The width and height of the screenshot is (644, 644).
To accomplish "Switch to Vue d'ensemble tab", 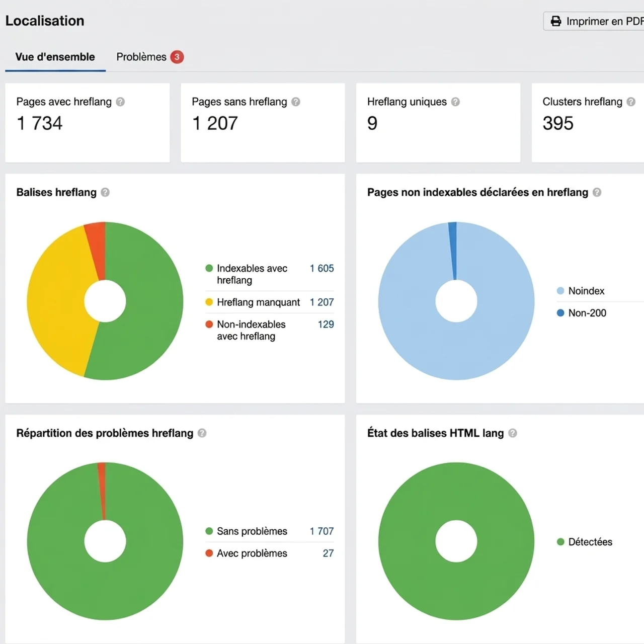I will pos(55,57).
